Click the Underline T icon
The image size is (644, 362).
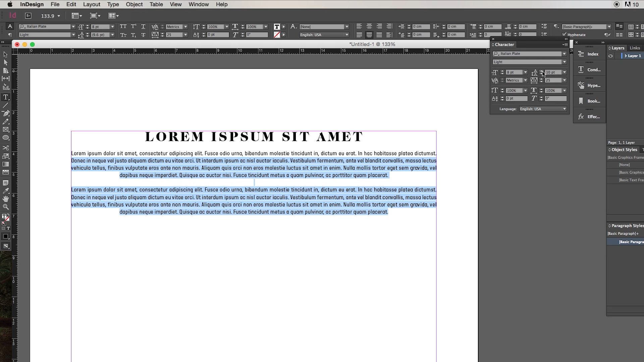coord(143,26)
